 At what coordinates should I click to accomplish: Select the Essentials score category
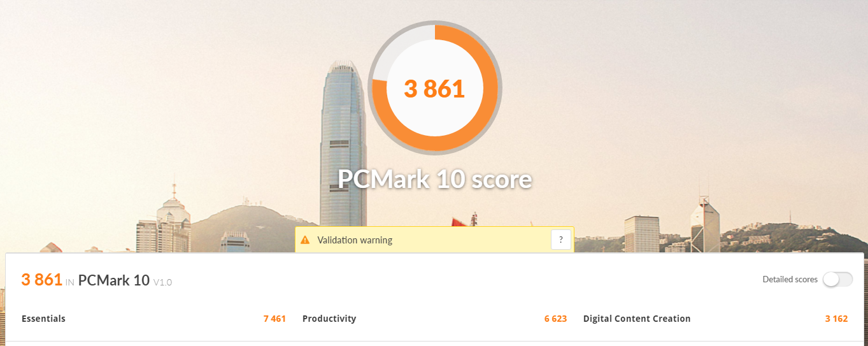[43, 319]
